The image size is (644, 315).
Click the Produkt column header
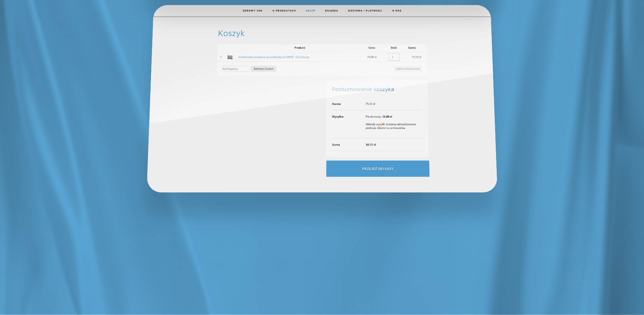pyautogui.click(x=300, y=48)
